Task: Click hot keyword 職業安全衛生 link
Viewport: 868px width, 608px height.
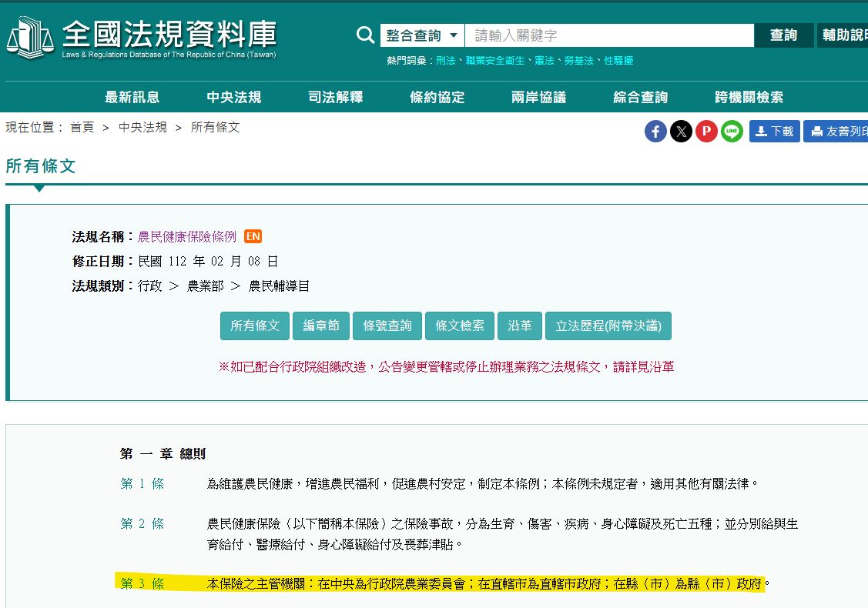Action: point(494,60)
